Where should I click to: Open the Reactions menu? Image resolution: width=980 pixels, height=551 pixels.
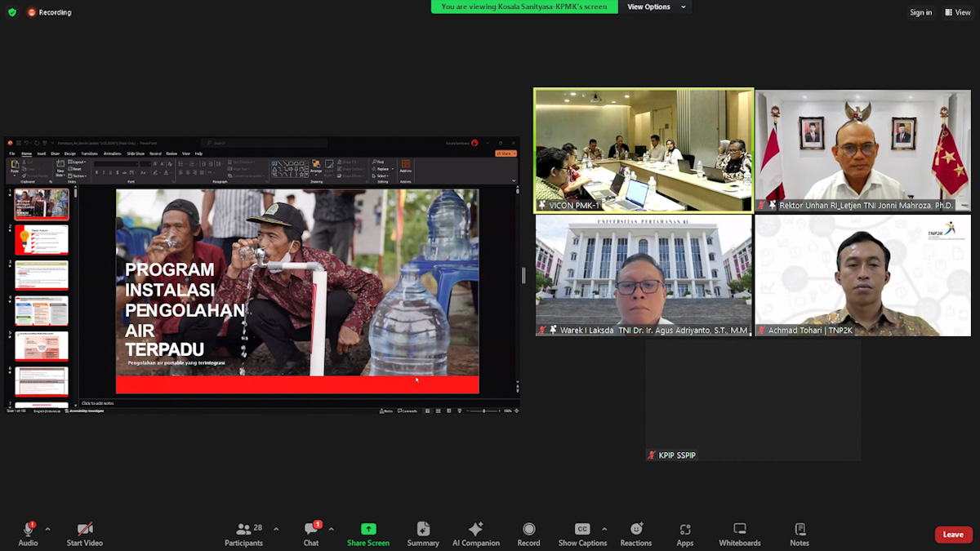[x=636, y=534]
